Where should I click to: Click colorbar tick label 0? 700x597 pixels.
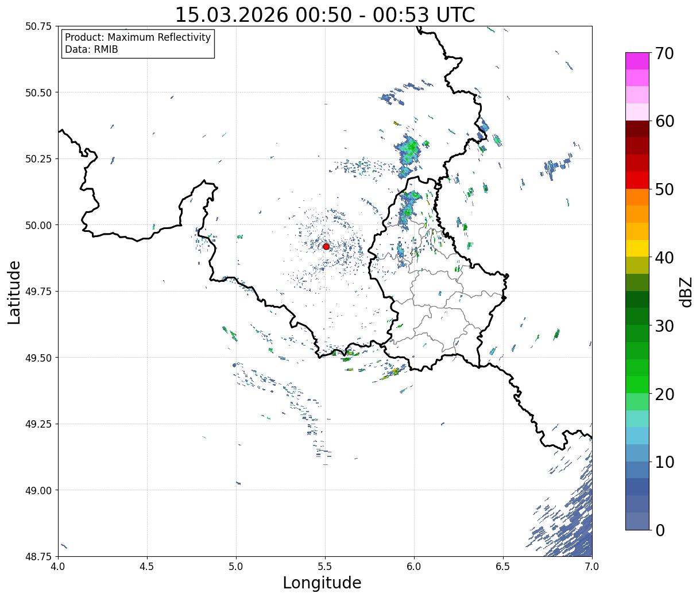(660, 530)
